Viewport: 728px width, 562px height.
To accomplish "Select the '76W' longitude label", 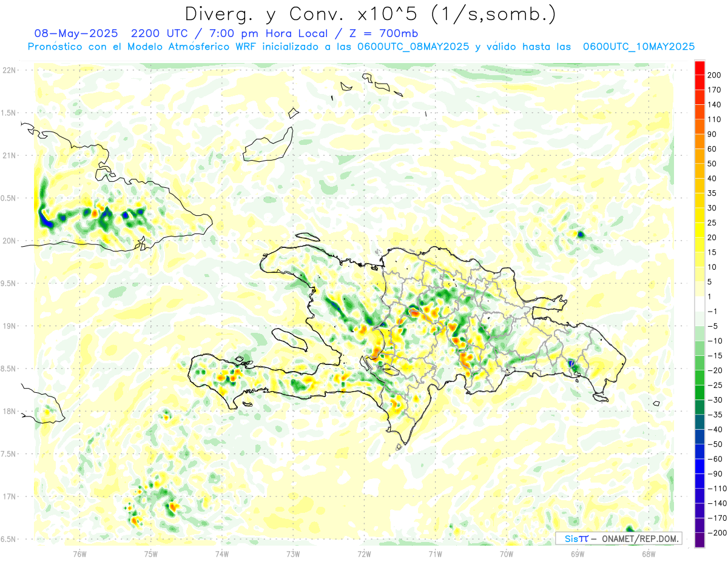I will click(x=79, y=554).
